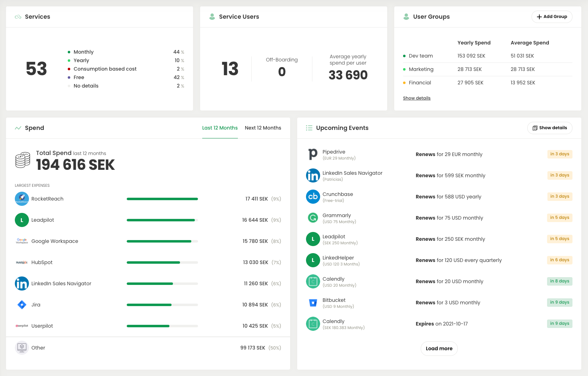The image size is (588, 376).
Task: Load more upcoming events
Action: (439, 348)
